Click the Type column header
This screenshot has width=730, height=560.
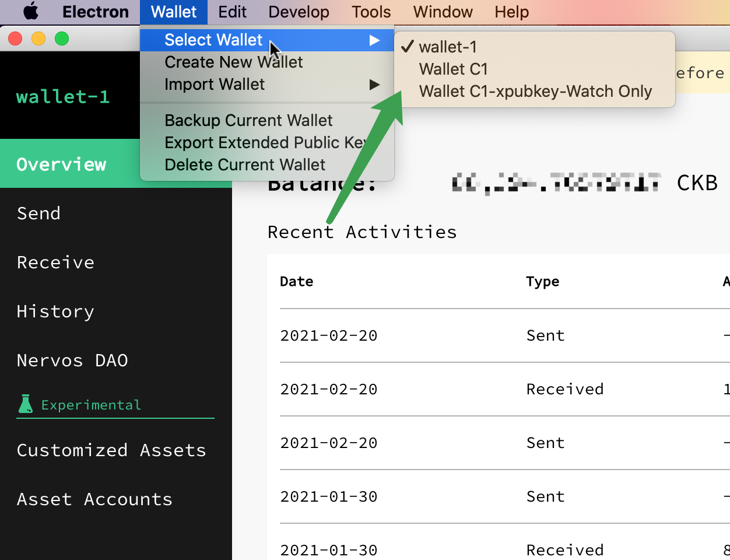tap(542, 282)
